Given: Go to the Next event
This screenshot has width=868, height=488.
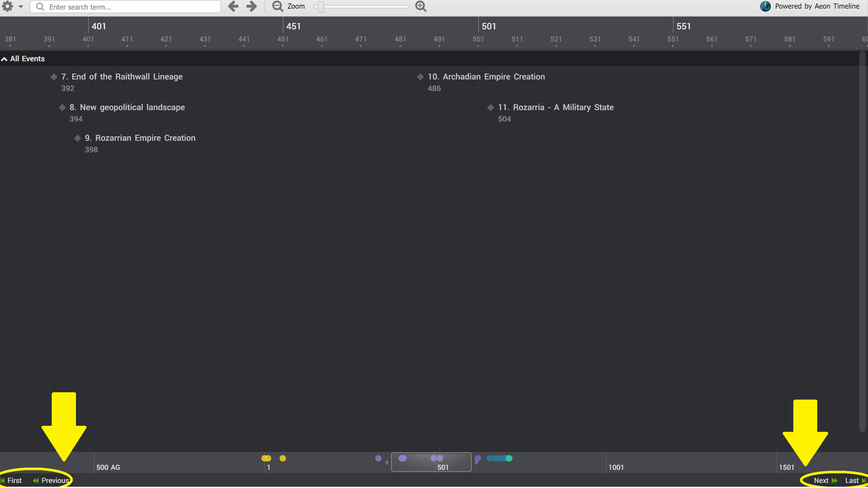Looking at the screenshot, I should [825, 481].
